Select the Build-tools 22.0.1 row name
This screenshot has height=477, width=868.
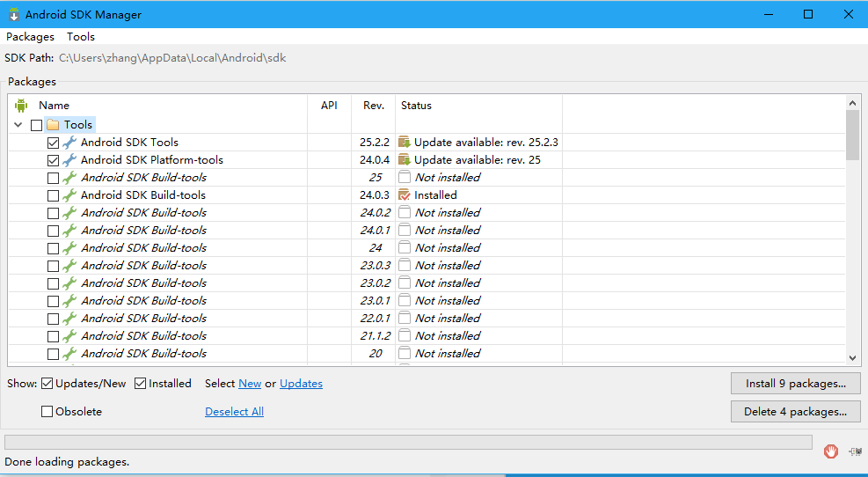pos(144,319)
